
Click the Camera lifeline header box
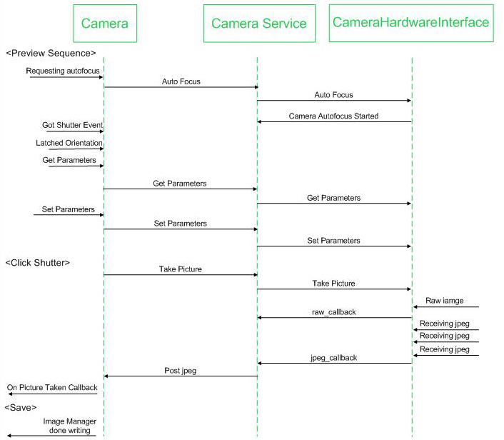[x=105, y=24]
